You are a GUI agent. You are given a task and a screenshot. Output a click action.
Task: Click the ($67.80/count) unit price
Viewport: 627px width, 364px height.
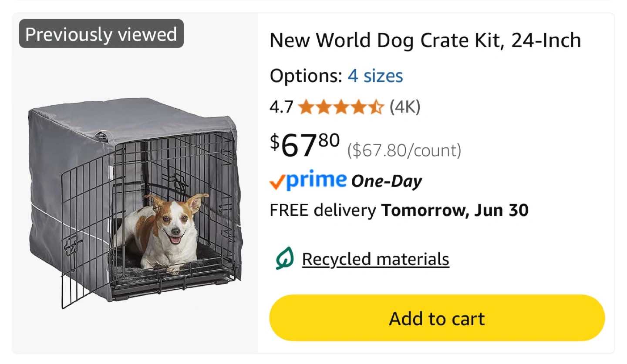404,150
